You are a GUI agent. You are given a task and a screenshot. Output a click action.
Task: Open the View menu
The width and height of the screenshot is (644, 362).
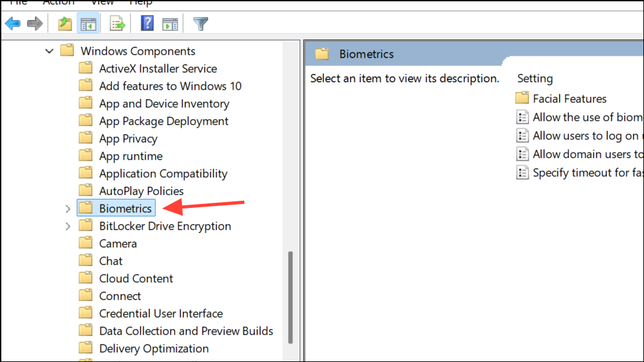tap(102, 3)
